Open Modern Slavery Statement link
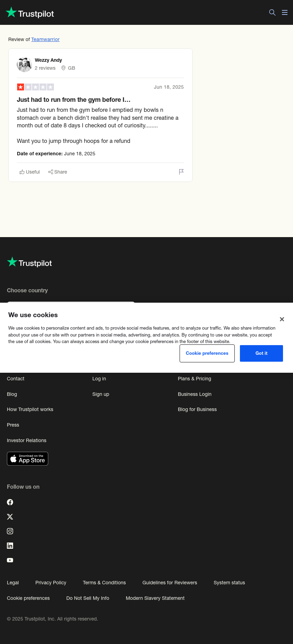Screen dimensions: 293x644 tap(155, 598)
